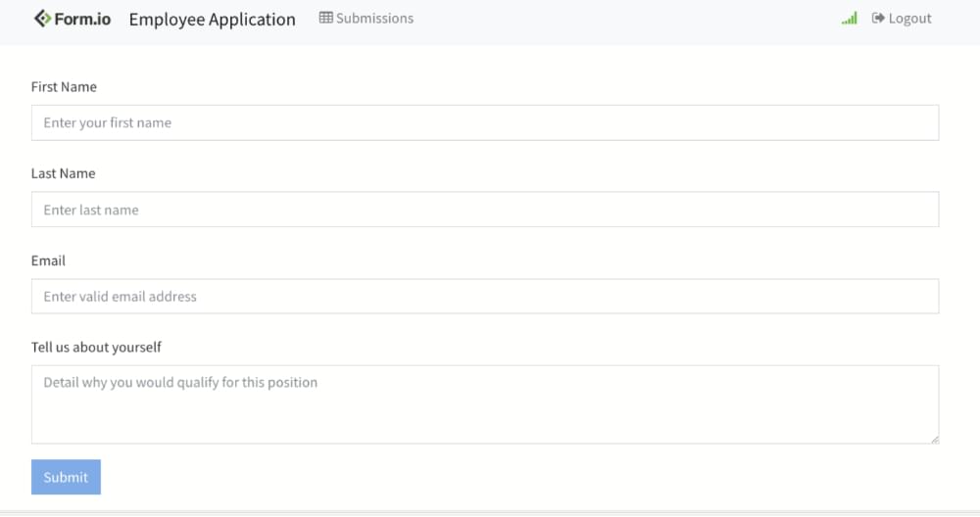Focus the Last Name input field
The image size is (980, 517).
485,210
